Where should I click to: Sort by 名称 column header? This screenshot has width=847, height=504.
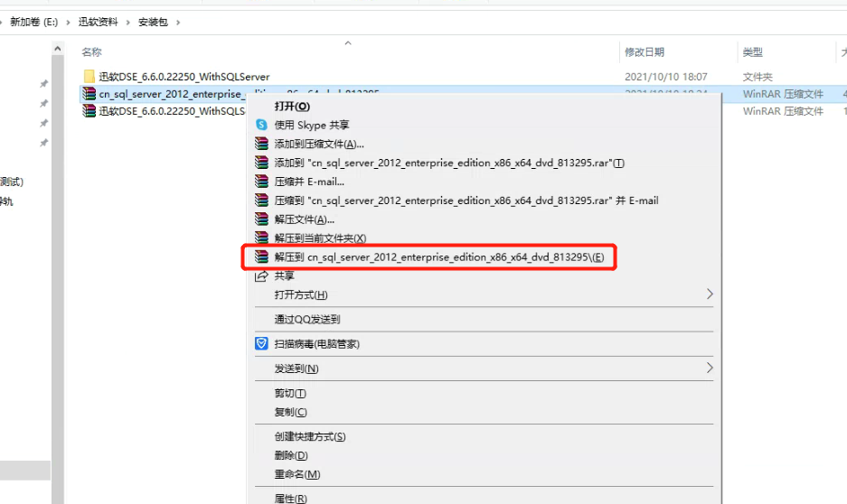(92, 52)
